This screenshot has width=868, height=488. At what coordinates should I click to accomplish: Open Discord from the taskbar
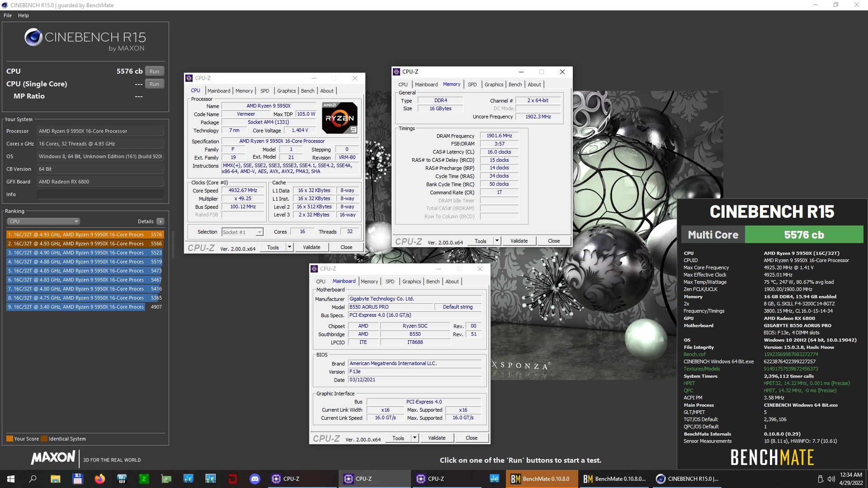coord(255,479)
